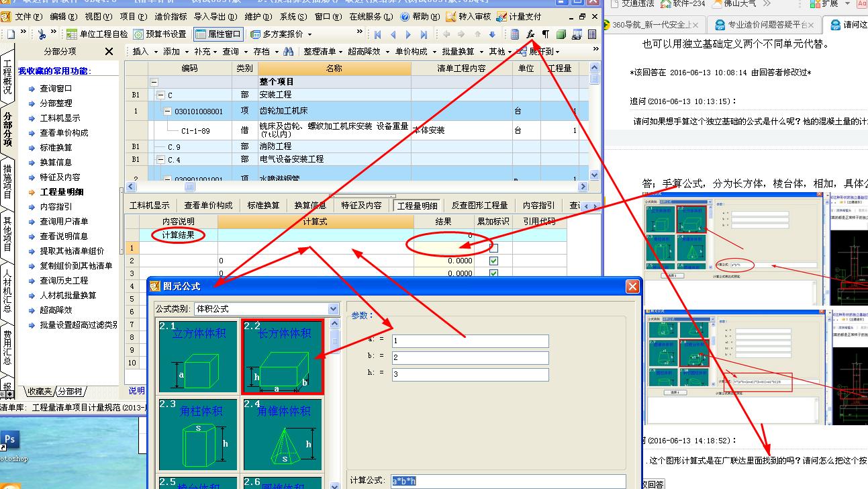
Task: Click 批量设置超高过滤类别 in favorites list
Action: pos(78,324)
